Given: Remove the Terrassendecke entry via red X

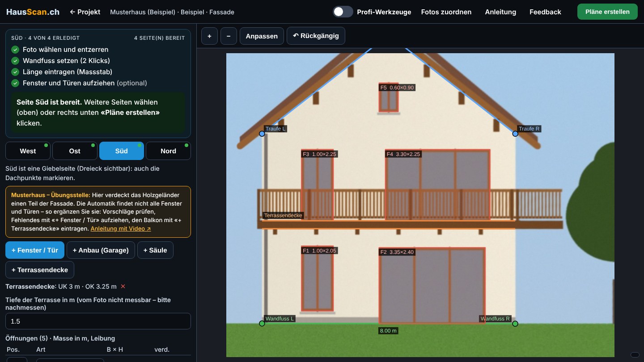Looking at the screenshot, I should (x=123, y=286).
